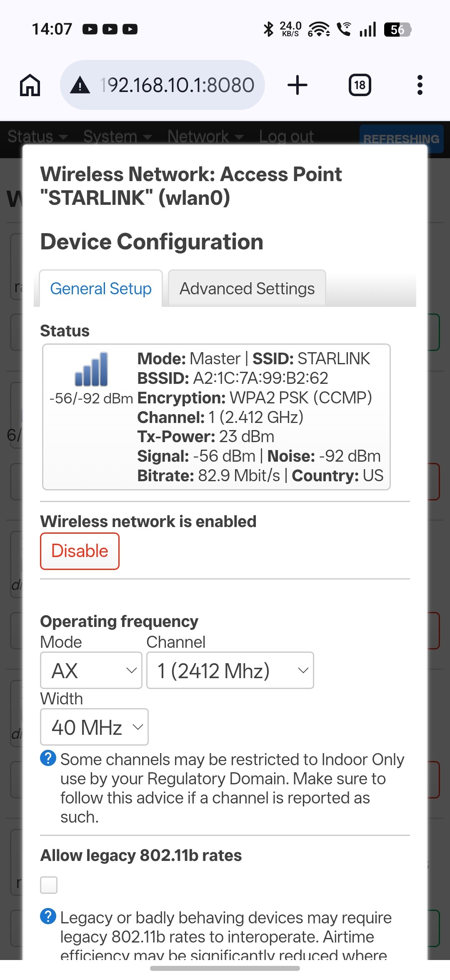The height and width of the screenshot is (980, 450).
Task: Disable the wireless network
Action: coord(80,551)
